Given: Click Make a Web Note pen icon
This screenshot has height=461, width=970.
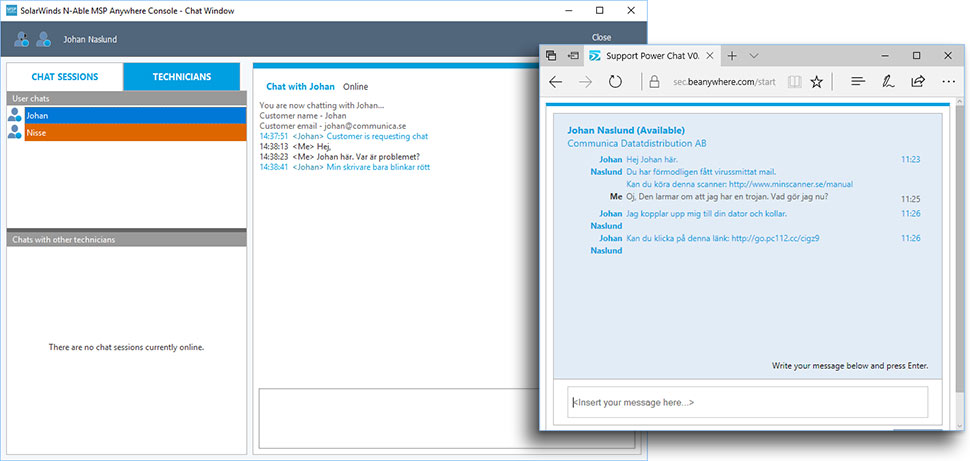Looking at the screenshot, I should click(888, 82).
